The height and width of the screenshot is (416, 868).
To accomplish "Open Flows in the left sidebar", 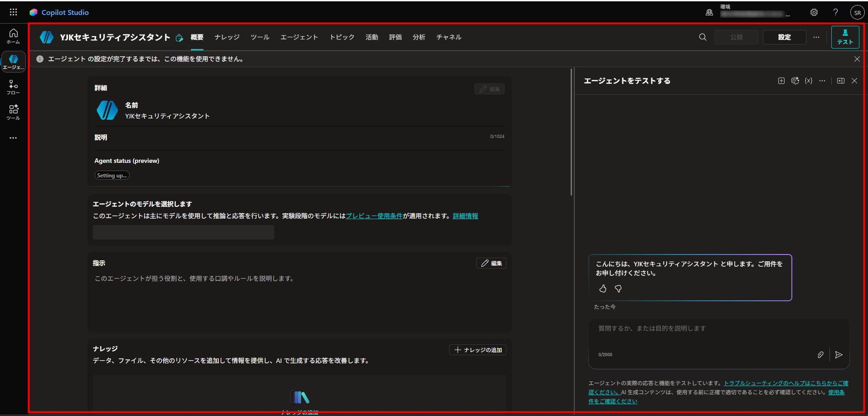I will 13,87.
